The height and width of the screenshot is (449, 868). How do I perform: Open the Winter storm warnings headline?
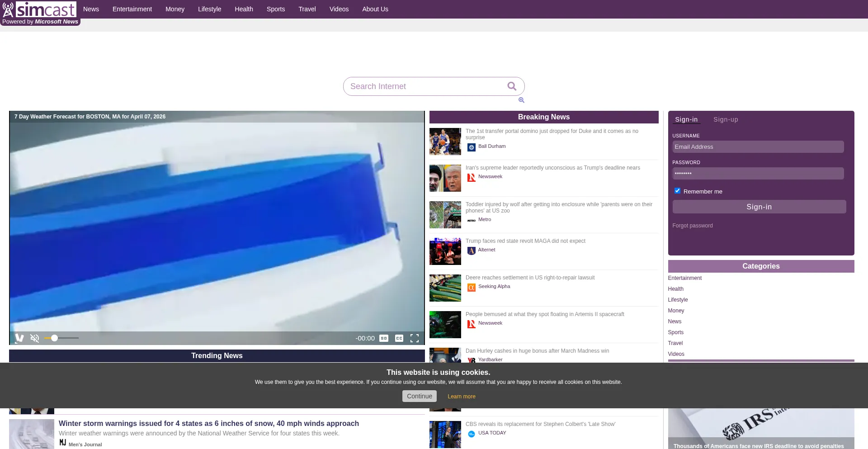coord(209,424)
